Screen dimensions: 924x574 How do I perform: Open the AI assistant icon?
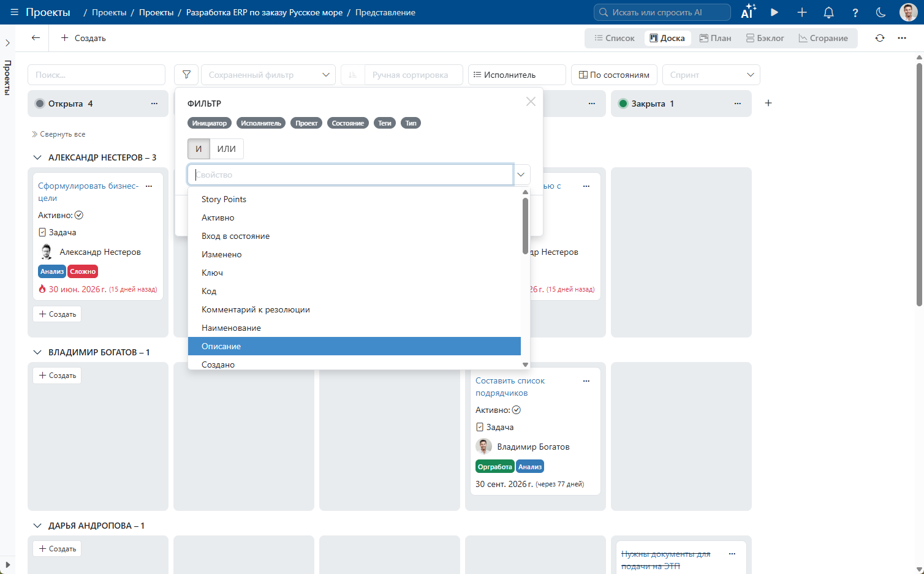pyautogui.click(x=748, y=12)
